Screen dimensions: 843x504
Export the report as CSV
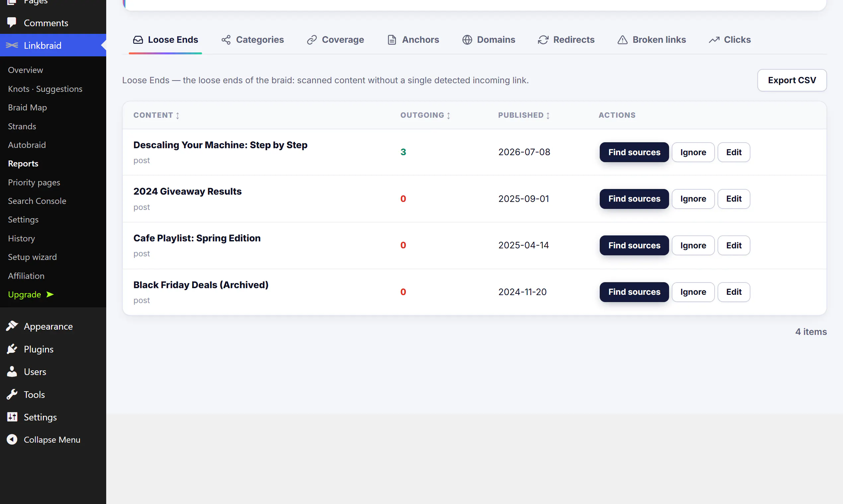[x=792, y=80]
